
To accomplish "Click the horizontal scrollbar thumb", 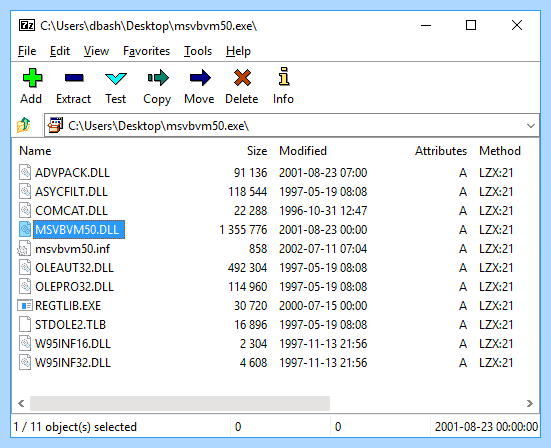I will [180, 403].
